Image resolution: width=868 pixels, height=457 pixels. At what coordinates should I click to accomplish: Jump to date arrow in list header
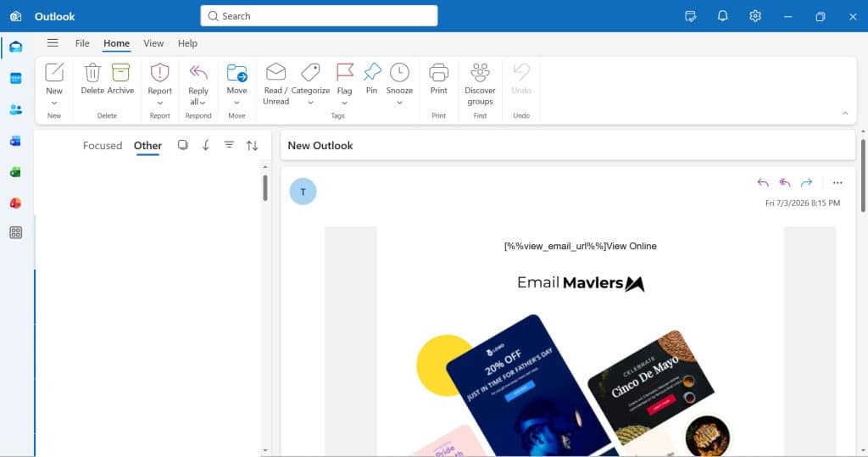[x=205, y=145]
